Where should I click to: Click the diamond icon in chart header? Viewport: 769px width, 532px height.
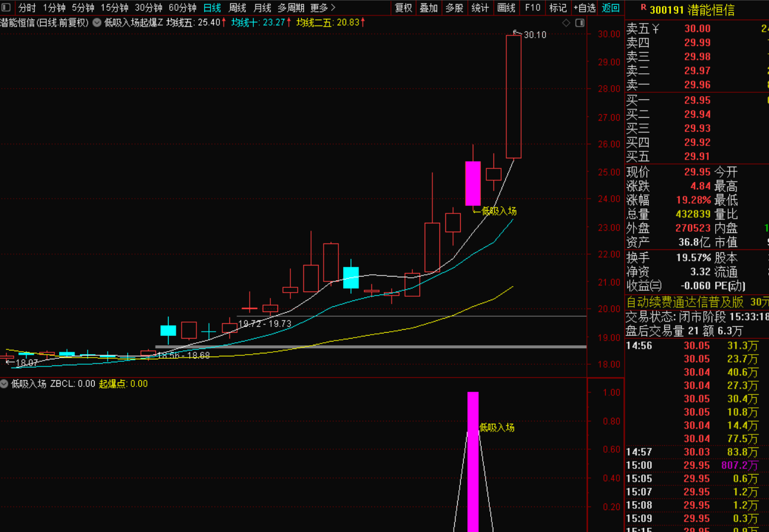[x=566, y=23]
